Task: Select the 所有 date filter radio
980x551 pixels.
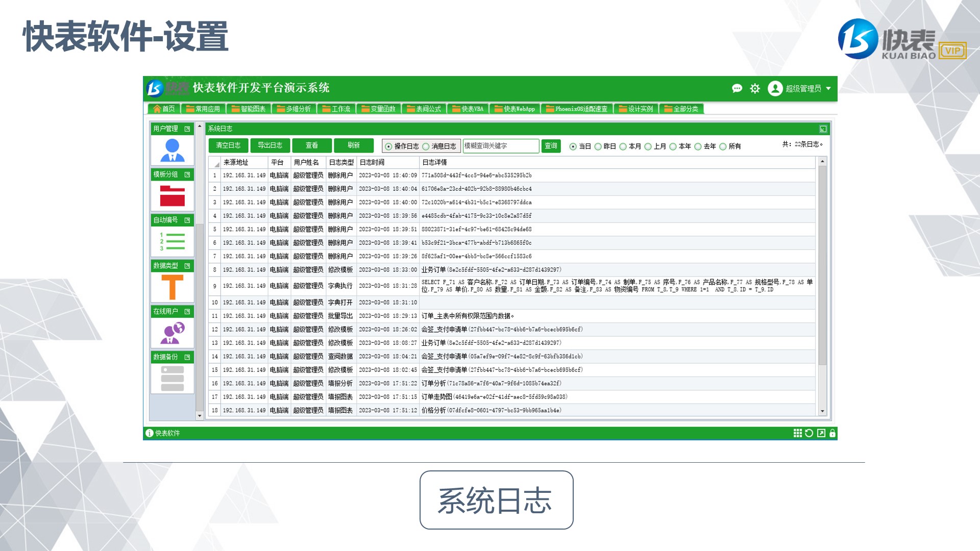Action: pos(723,146)
